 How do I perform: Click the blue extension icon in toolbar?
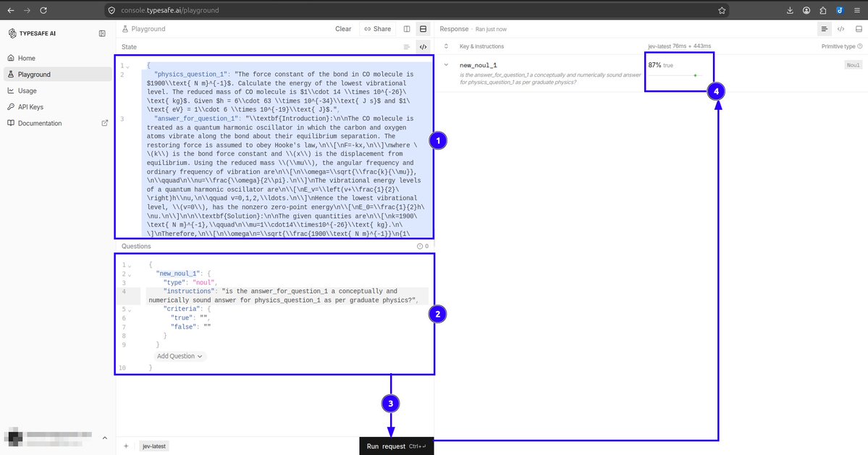coord(840,10)
